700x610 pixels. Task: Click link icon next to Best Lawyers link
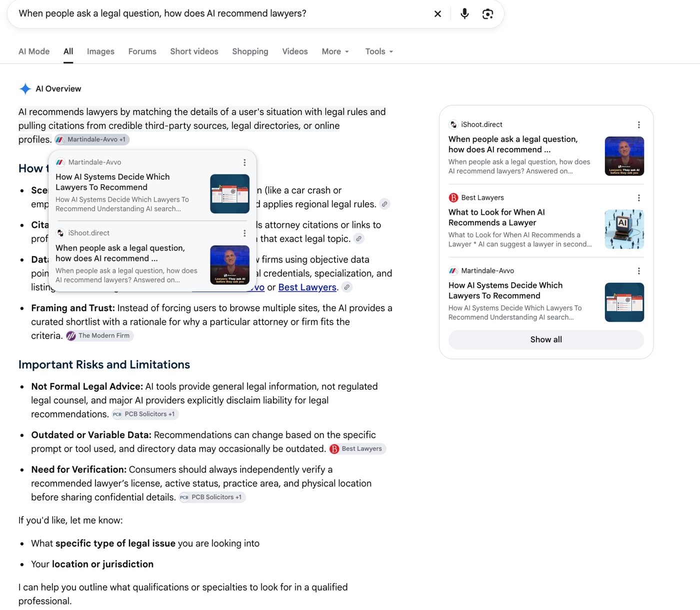347,287
